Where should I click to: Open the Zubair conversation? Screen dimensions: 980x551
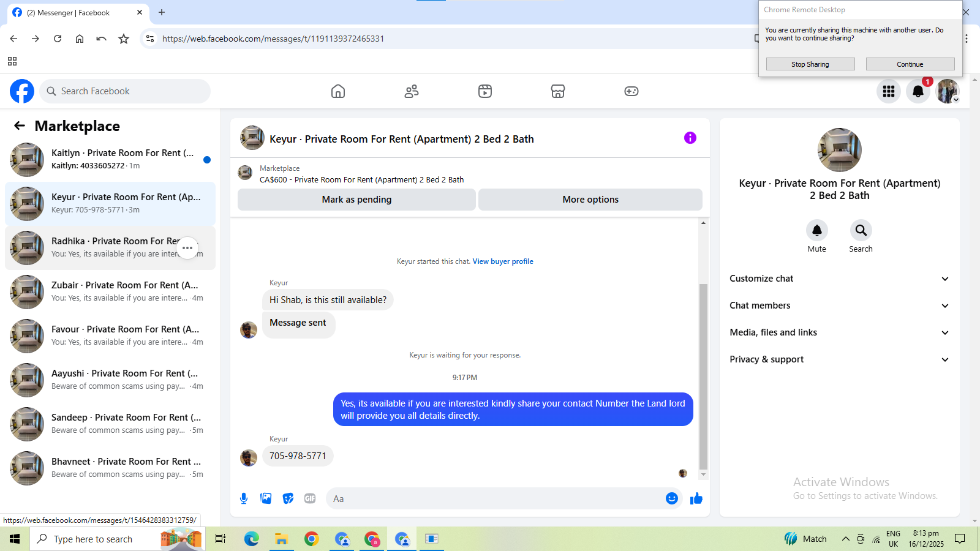[x=110, y=292]
